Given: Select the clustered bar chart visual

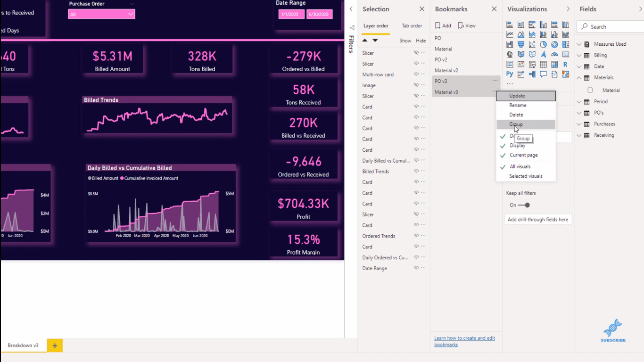Looking at the screenshot, I should (x=532, y=25).
